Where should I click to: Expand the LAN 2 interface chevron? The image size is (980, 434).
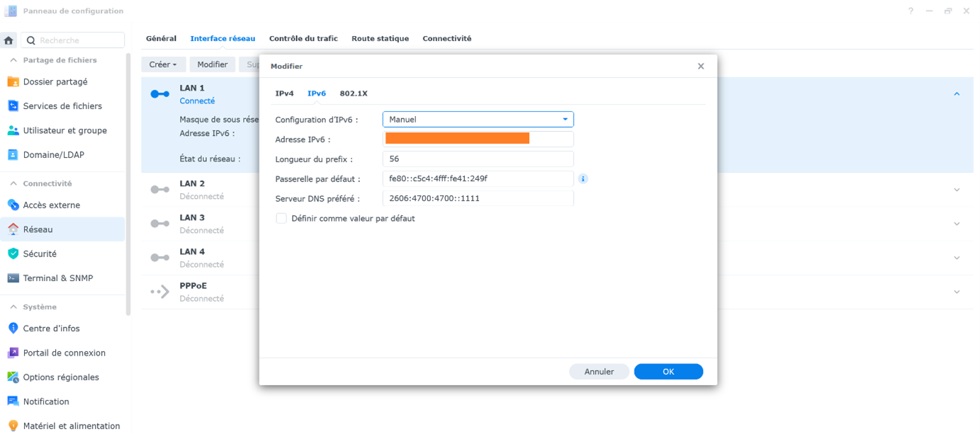click(957, 190)
